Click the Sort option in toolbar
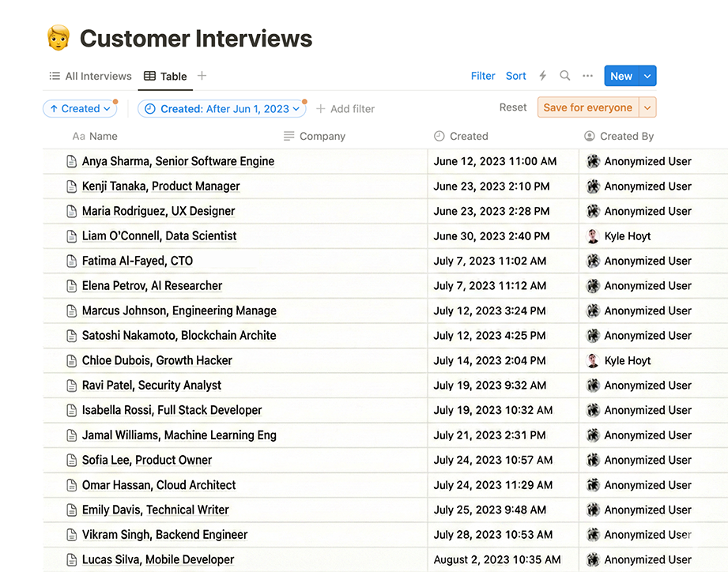The image size is (728, 572). pos(516,76)
